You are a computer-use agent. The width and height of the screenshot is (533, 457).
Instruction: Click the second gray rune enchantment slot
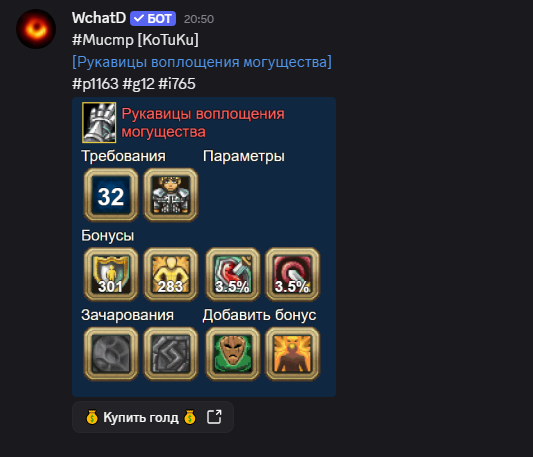pos(171,354)
